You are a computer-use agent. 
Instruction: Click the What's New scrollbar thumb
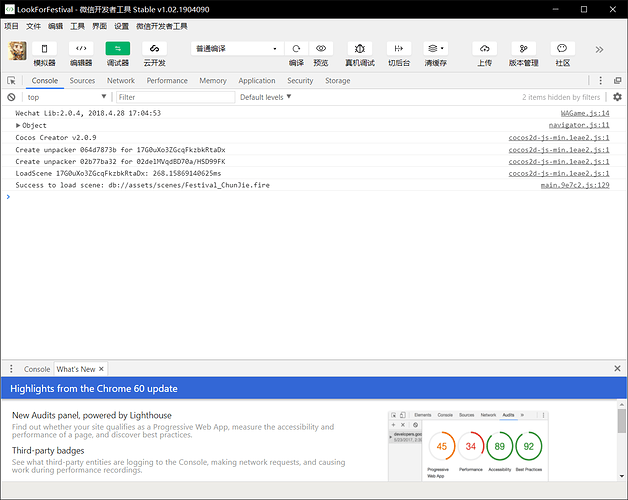(x=622, y=421)
